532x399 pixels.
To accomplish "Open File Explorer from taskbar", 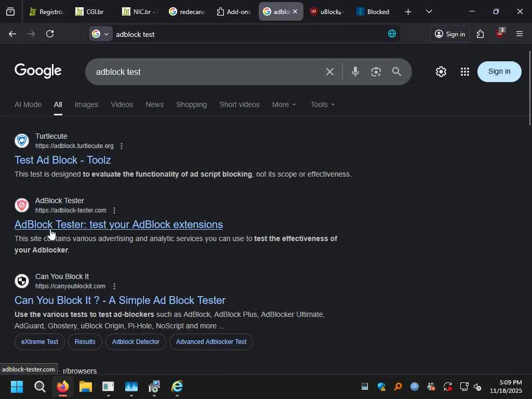I will point(86,387).
